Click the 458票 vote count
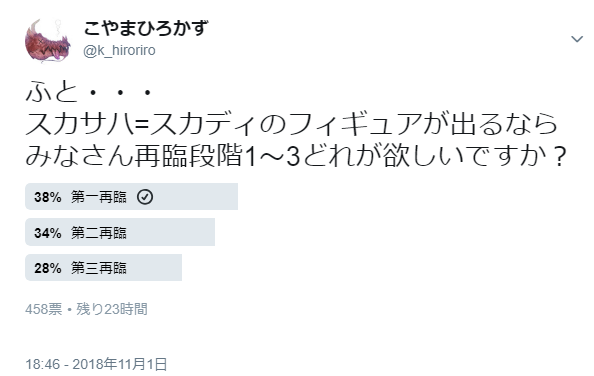Viewport: 594px width, 376px height. point(44,309)
